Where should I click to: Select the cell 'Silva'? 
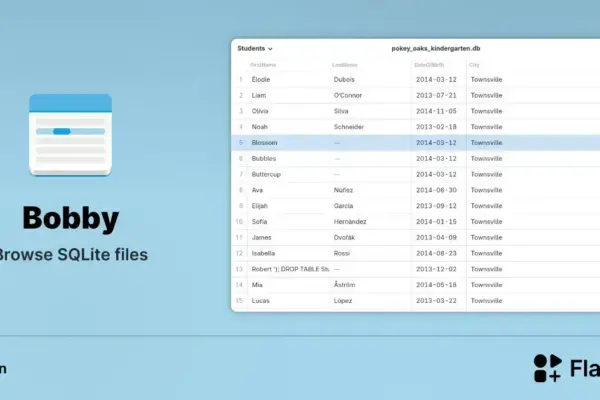[x=341, y=111]
